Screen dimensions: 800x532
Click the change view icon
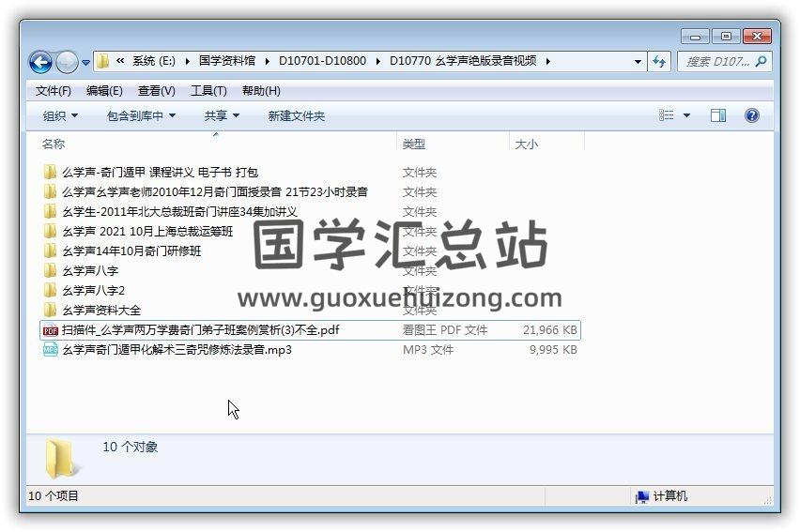667,115
